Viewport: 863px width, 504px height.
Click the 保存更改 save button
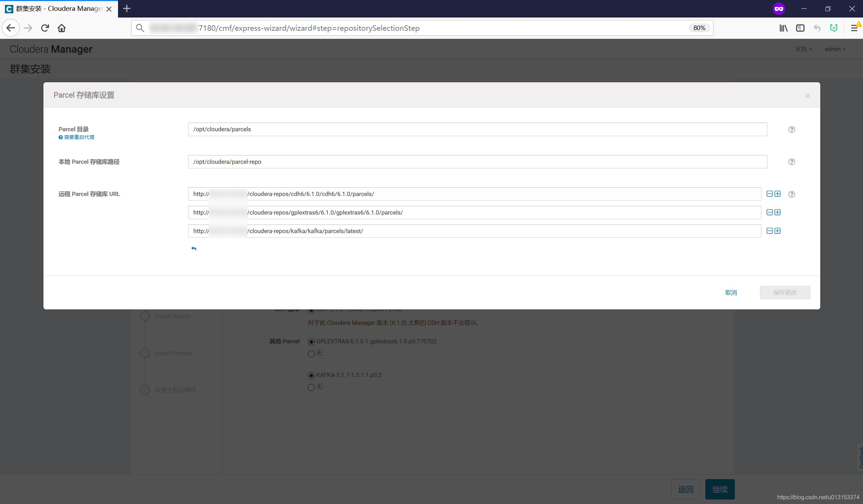(785, 293)
